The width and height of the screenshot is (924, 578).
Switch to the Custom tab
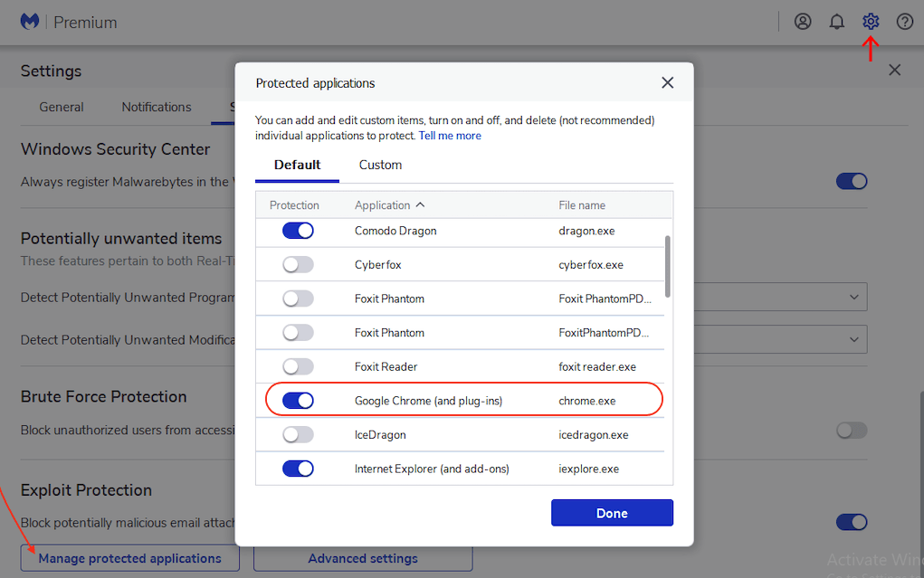[x=380, y=165]
